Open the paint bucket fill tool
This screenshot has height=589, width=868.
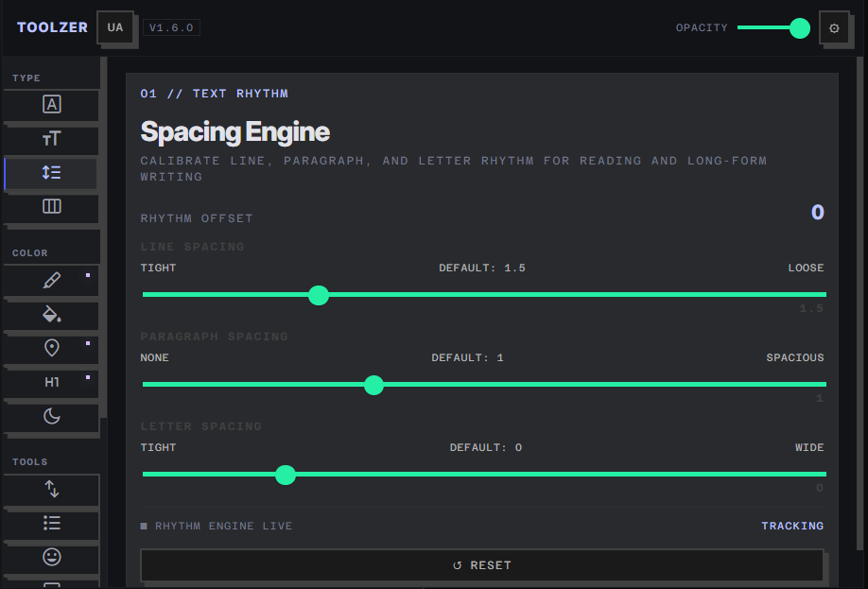(51, 315)
